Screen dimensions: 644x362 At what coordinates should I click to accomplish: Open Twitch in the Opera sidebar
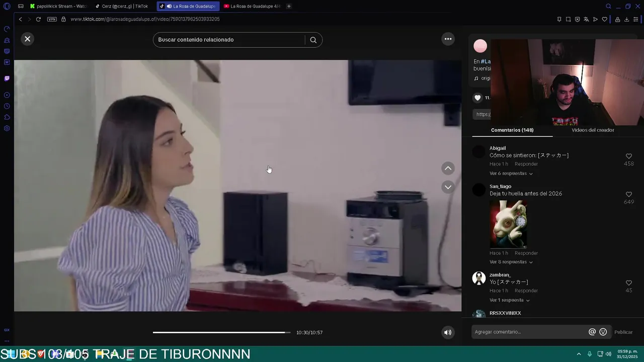click(7, 78)
